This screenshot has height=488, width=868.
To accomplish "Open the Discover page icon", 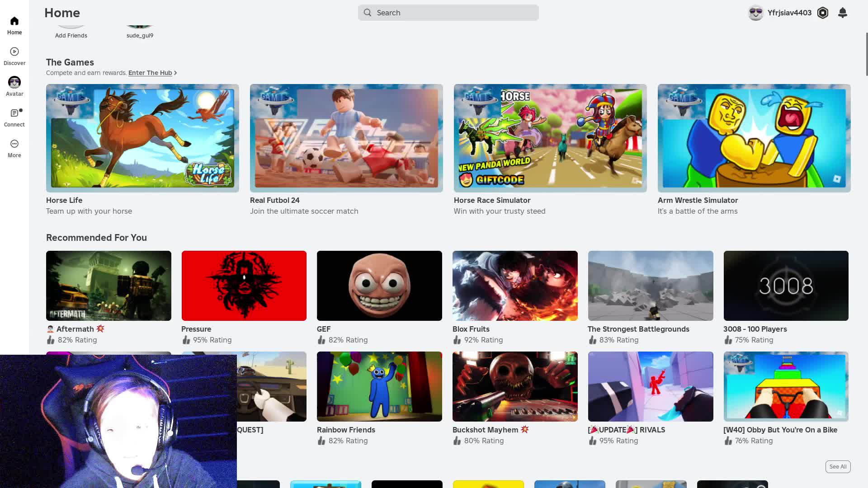I will 14,52.
